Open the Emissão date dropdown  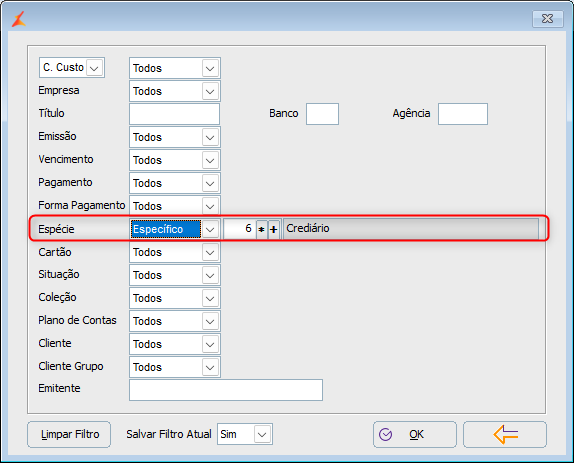point(210,137)
